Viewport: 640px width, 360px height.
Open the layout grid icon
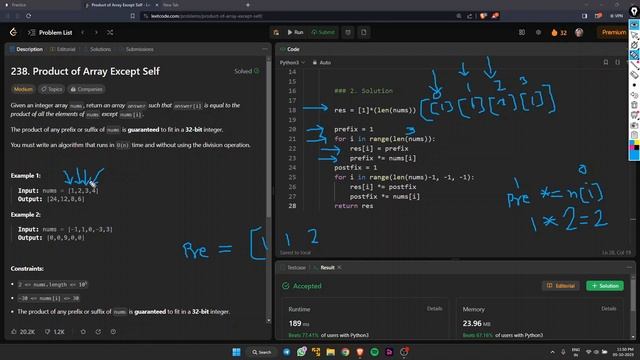pos(522,32)
